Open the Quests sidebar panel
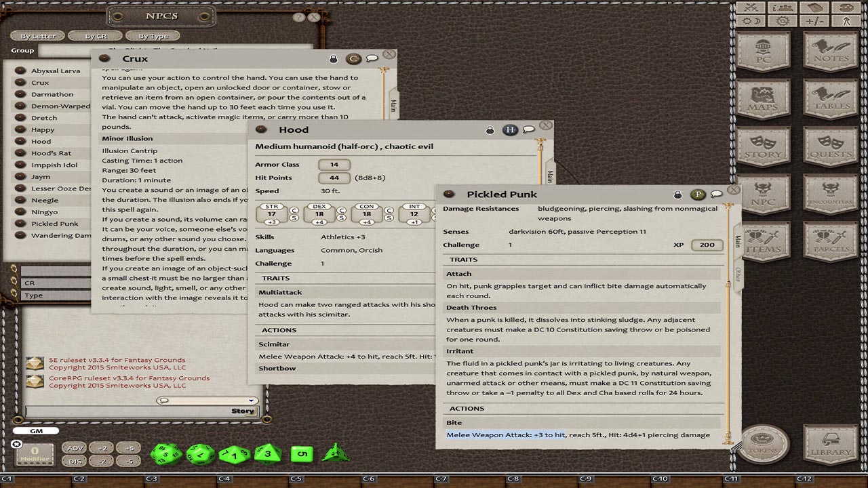This screenshot has width=868, height=488. click(830, 147)
